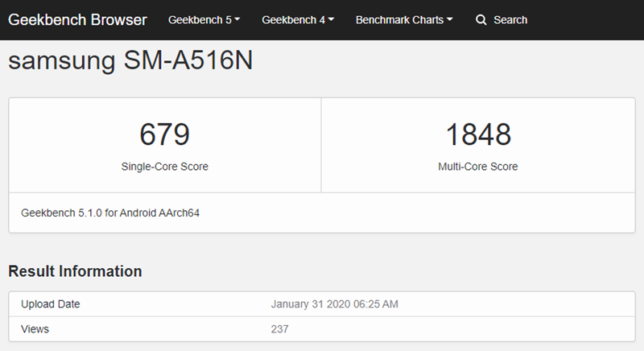Screen dimensions: 644x351
Task: Click the Geekbench Browser logo link
Action: [77, 19]
